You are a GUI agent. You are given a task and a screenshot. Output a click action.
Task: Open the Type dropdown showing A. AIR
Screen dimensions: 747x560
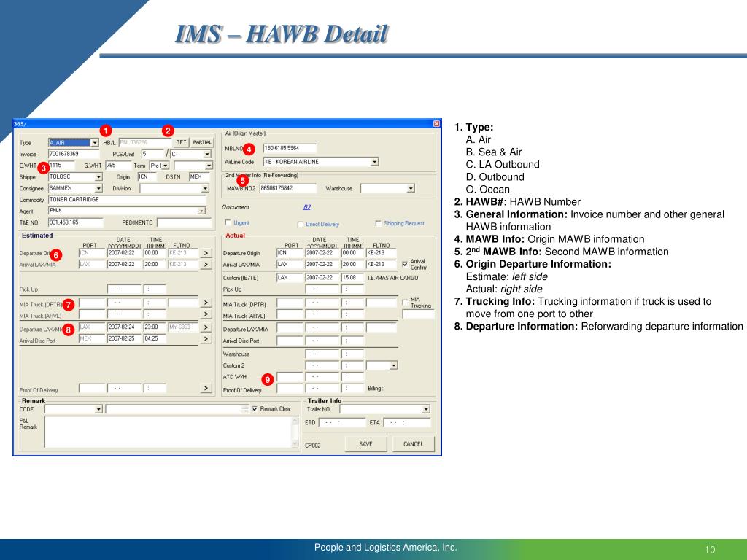(x=94, y=143)
